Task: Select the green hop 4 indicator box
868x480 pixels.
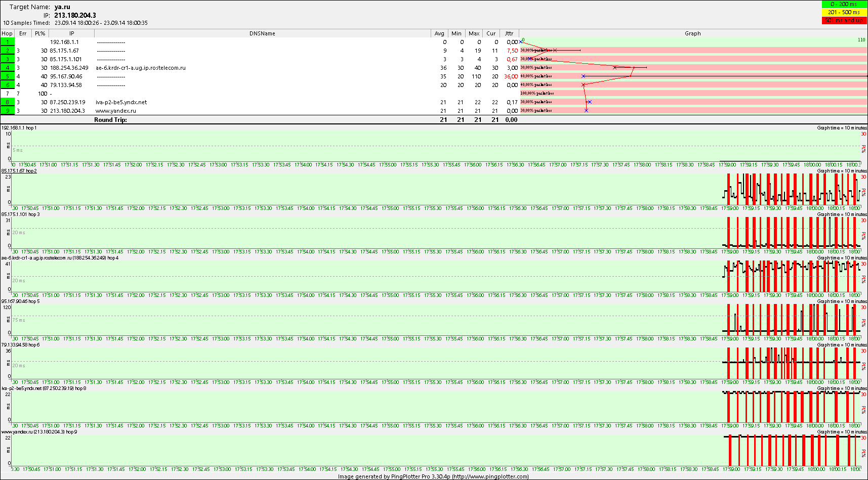Action: point(8,68)
